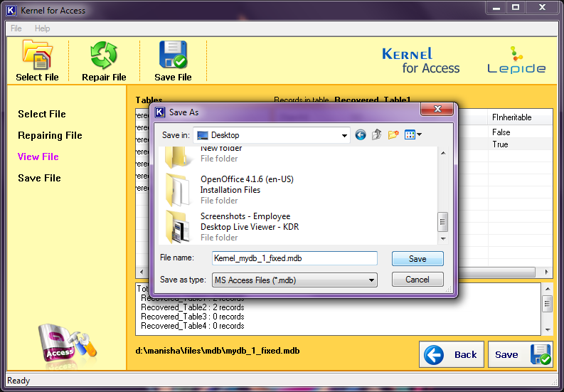Viewport: 564px width, 392px height.
Task: Click the Back button in the main window
Action: [452, 354]
